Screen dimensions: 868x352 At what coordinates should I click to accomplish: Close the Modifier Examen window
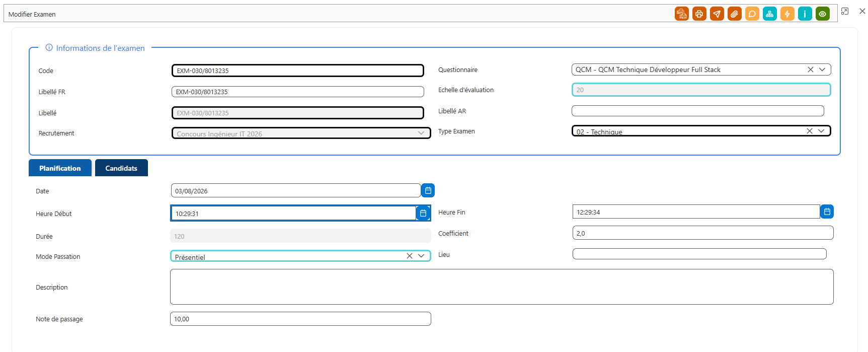click(x=862, y=11)
